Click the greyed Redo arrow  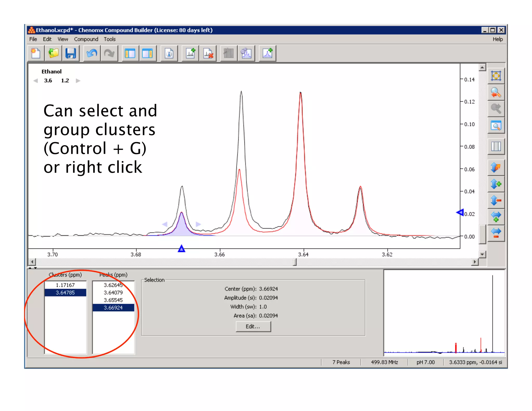point(109,54)
